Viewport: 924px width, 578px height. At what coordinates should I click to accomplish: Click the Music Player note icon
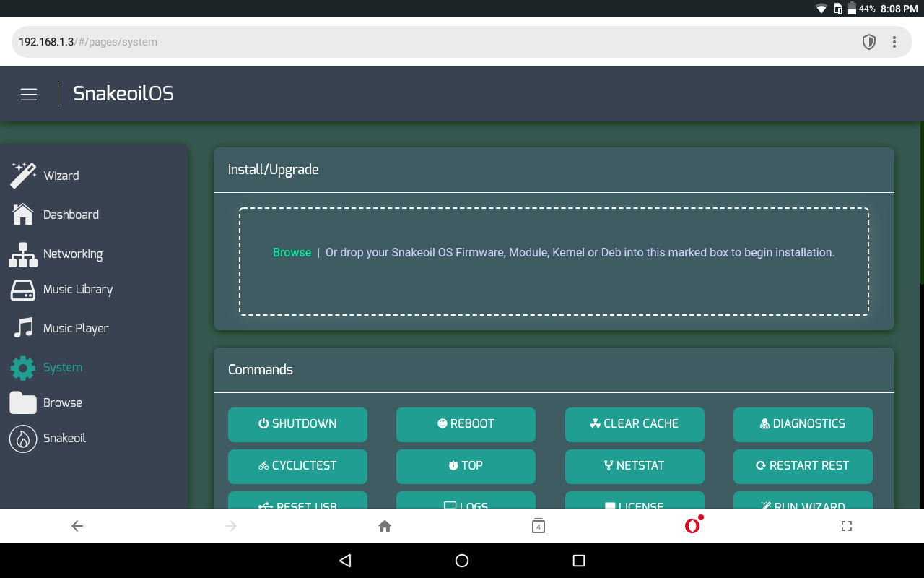23,328
